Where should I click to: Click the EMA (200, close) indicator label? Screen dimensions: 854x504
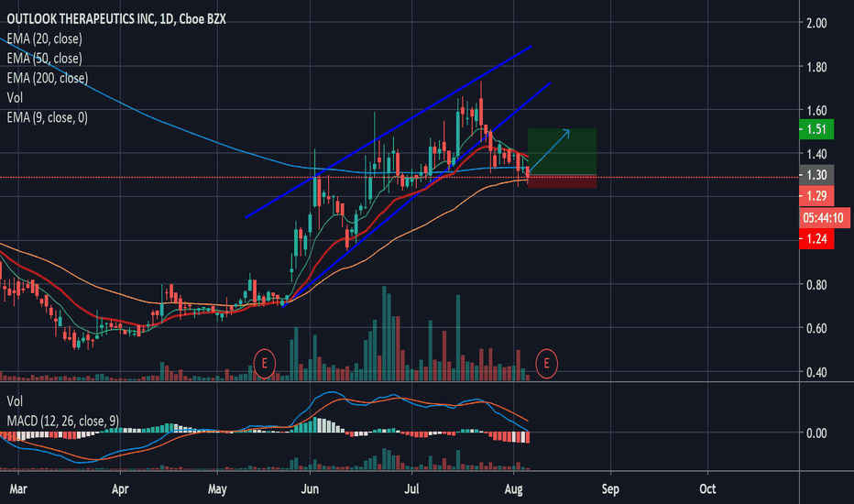(x=48, y=78)
